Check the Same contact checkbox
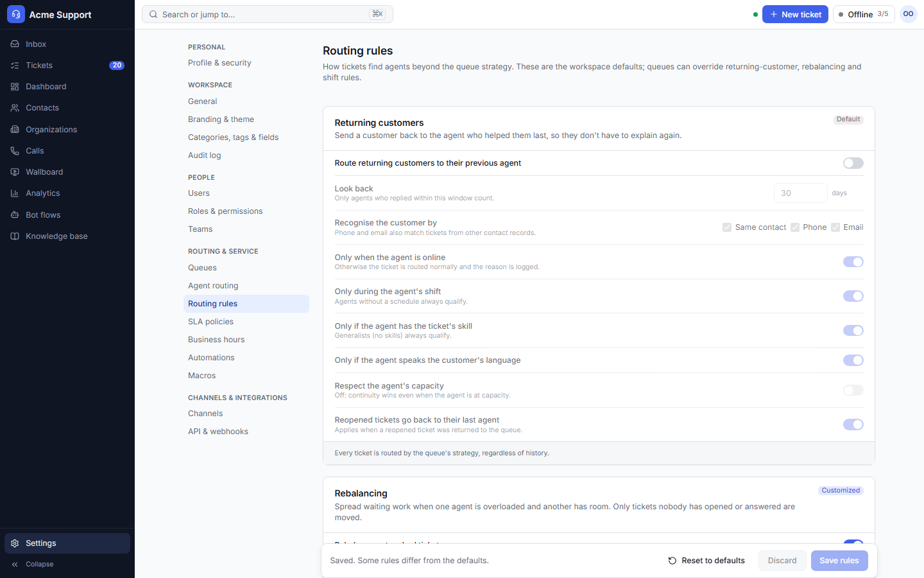 [727, 227]
